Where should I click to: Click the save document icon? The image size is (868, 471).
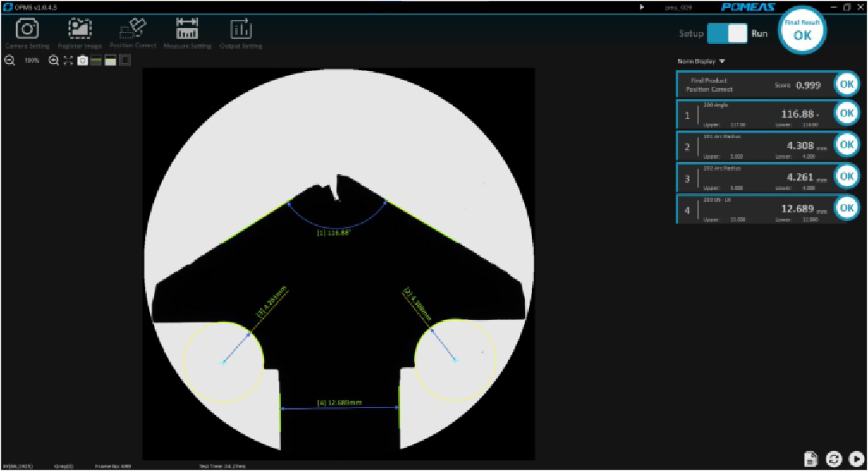pyautogui.click(x=811, y=459)
